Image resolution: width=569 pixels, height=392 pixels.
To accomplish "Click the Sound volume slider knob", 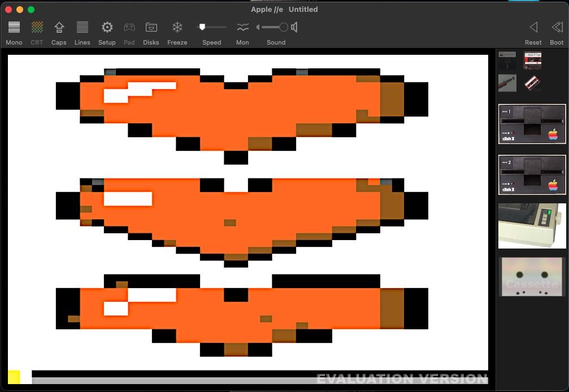I will [x=284, y=27].
